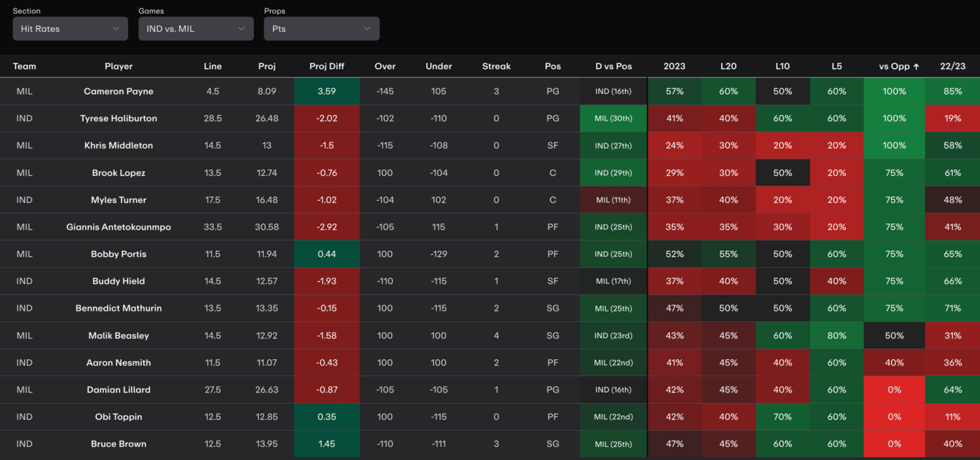Image resolution: width=980 pixels, height=460 pixels.
Task: Select player Obi Toppin
Action: pos(118,417)
